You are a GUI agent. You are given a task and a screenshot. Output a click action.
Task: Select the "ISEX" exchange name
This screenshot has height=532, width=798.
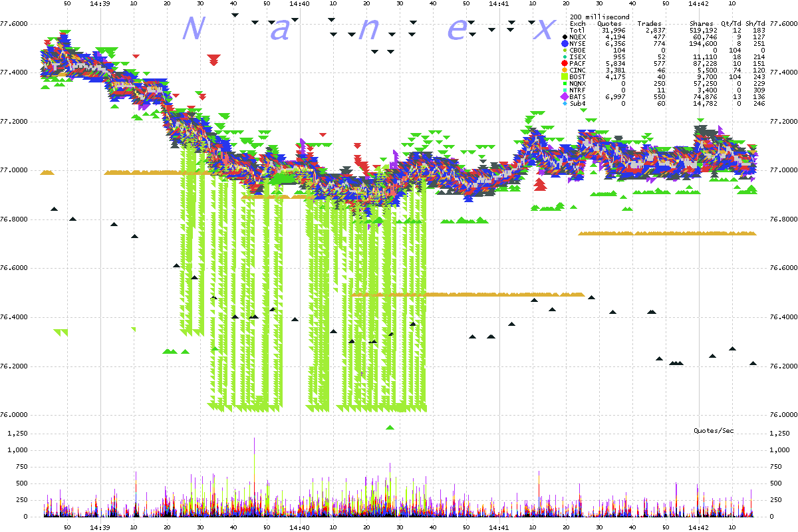click(578, 57)
